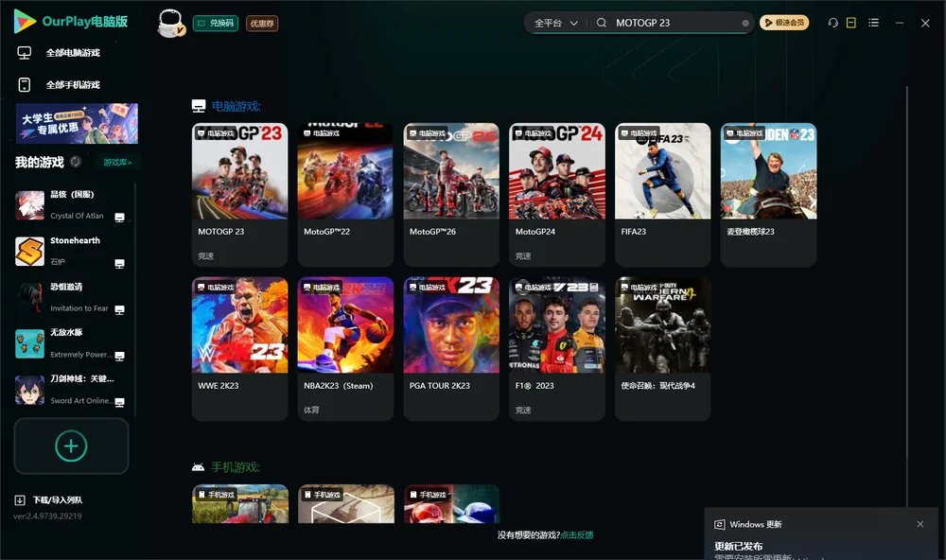This screenshot has height=560, width=946.
Task: Launch Crystal Of Atlan from my games
Action: (x=69, y=205)
